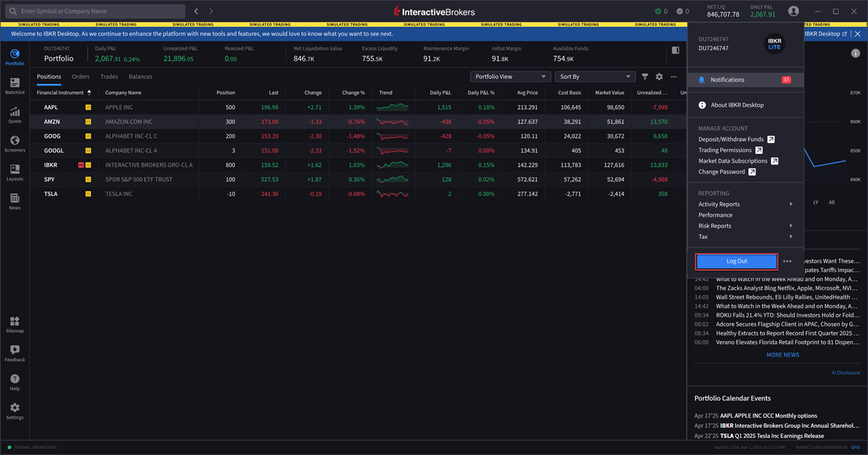Click the Change Password external link icon
The image size is (868, 455).
pos(752,172)
